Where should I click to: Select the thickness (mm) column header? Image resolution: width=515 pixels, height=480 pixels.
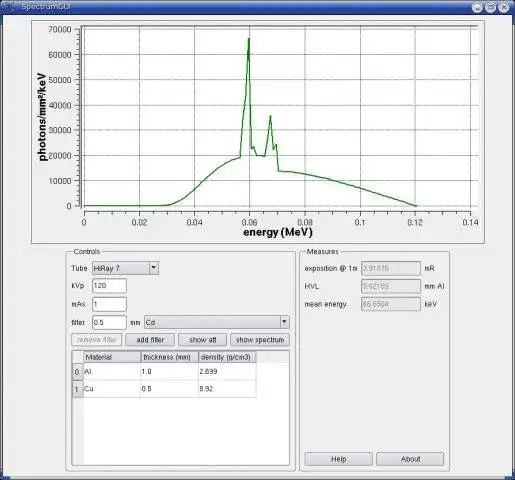[x=170, y=357]
